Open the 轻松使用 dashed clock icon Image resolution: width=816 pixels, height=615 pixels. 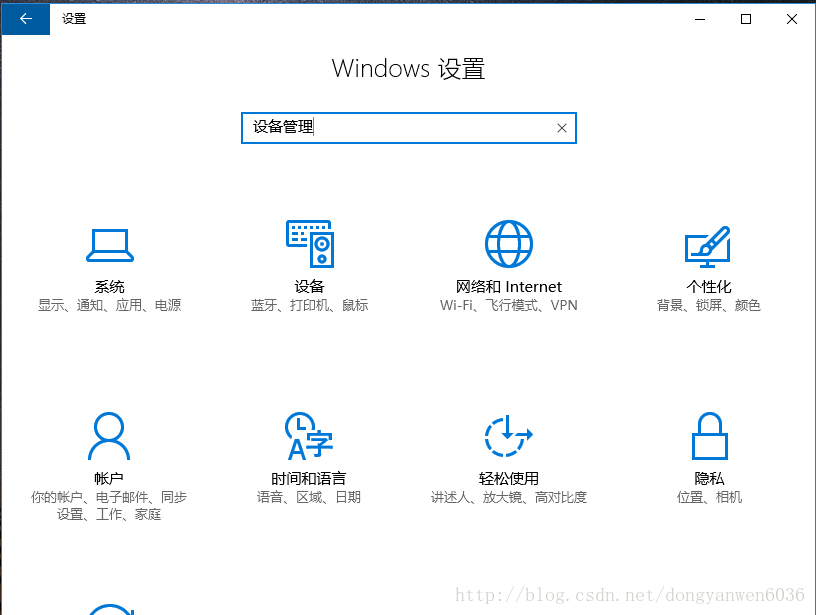click(508, 436)
